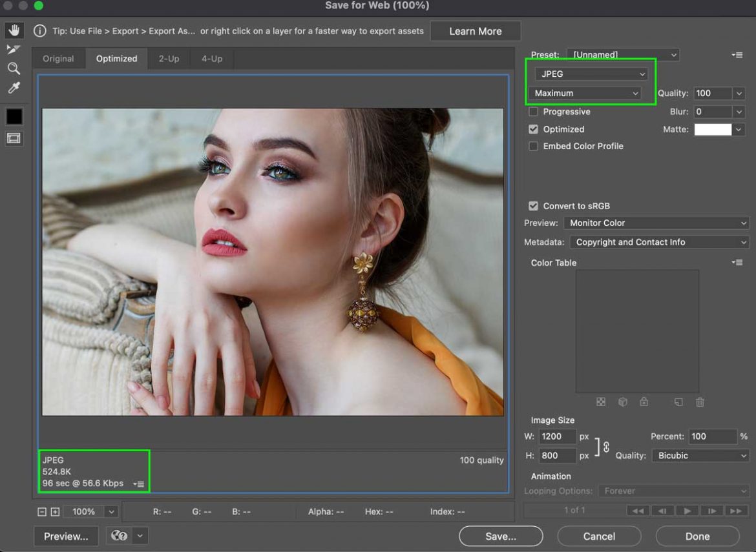Select the Slice Select tool

tap(14, 49)
